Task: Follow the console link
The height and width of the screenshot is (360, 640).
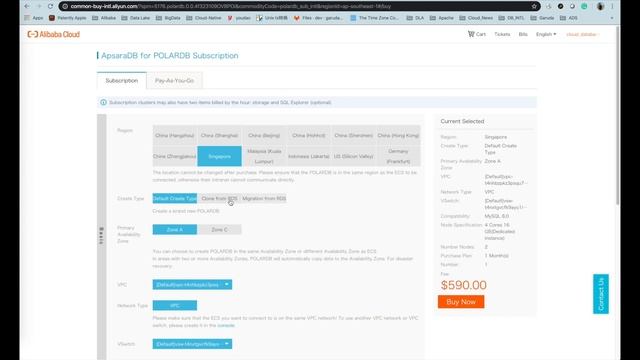Action: point(226,325)
